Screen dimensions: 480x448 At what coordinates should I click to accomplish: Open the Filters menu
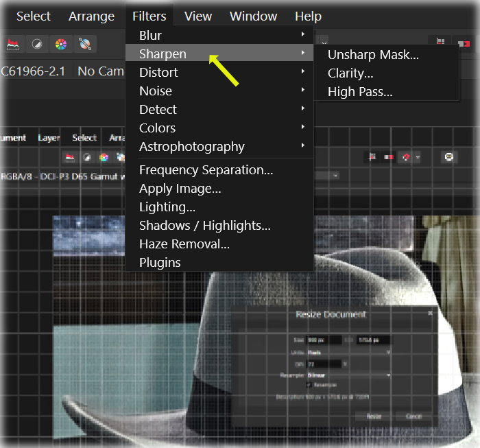[x=149, y=16]
